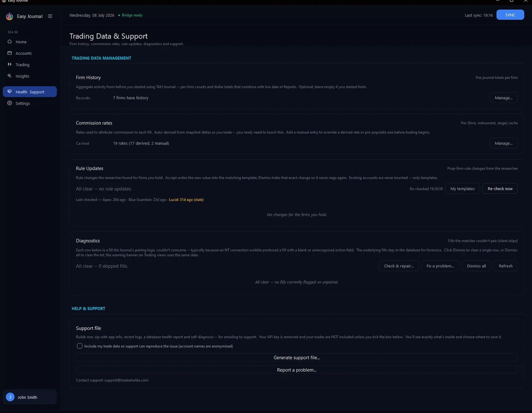532x413 pixels.
Task: Click the Easy Journal app name in sidebar
Action: click(x=30, y=16)
